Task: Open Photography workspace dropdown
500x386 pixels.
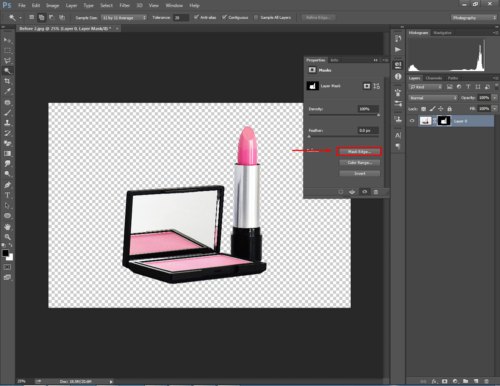Action: (474, 18)
